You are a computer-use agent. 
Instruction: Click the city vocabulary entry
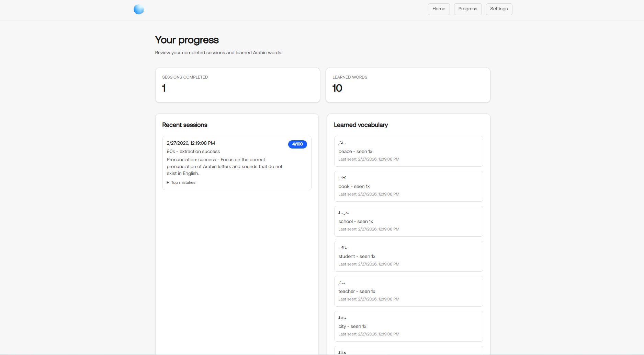[408, 326]
